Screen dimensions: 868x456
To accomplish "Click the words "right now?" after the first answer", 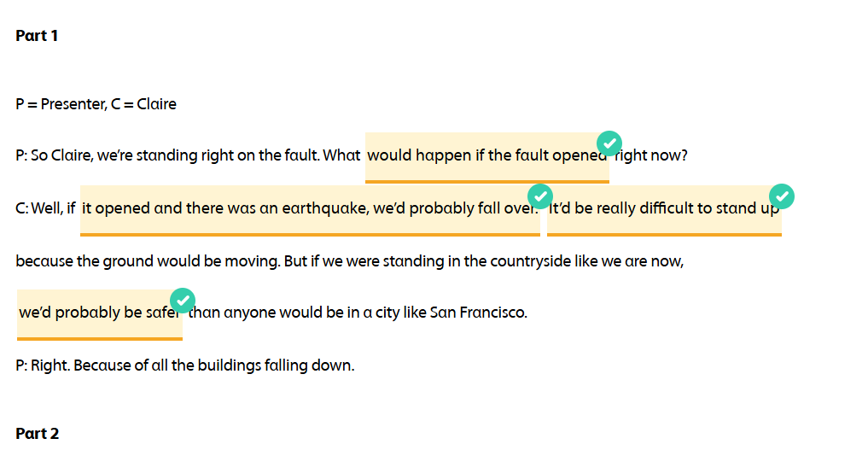I will tap(651, 155).
